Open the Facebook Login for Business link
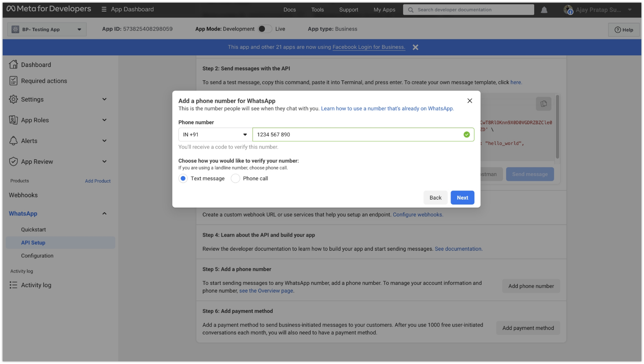 tap(369, 47)
